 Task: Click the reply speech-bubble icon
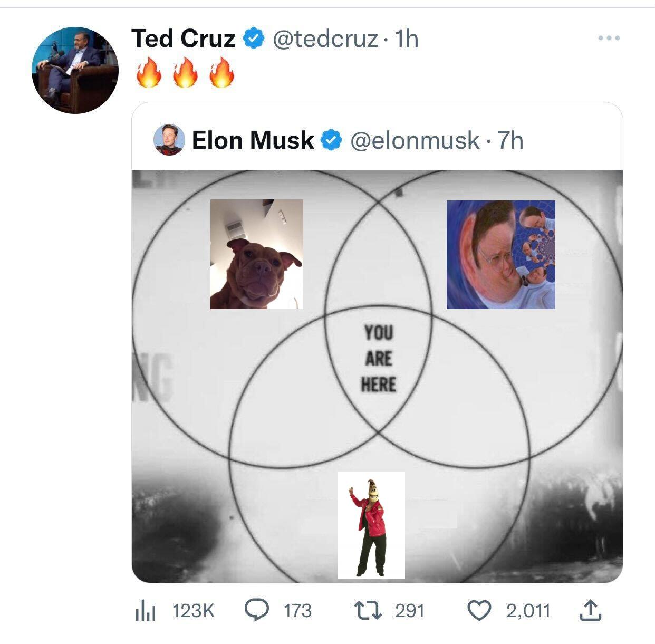point(257,610)
